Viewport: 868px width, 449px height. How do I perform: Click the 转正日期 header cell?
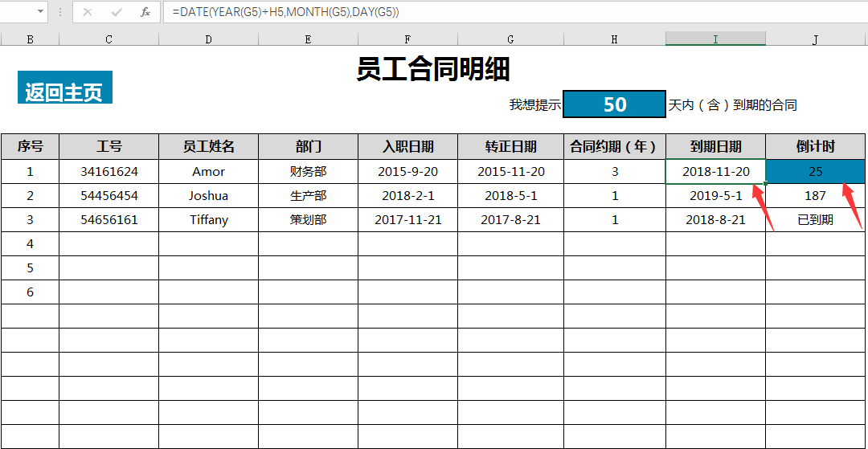click(x=511, y=146)
